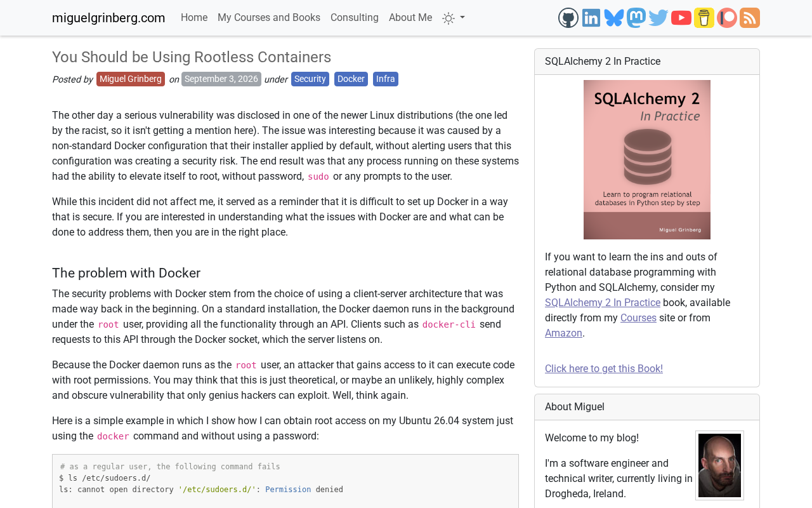Click the '$ ls /etc/sudoers.d/' code line

[x=105, y=478]
